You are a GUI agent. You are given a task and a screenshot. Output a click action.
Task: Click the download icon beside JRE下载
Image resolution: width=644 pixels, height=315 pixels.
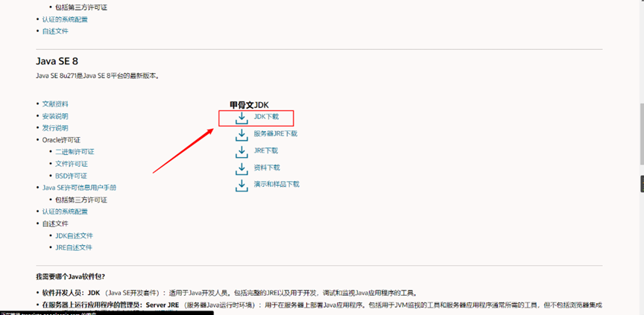click(x=241, y=151)
